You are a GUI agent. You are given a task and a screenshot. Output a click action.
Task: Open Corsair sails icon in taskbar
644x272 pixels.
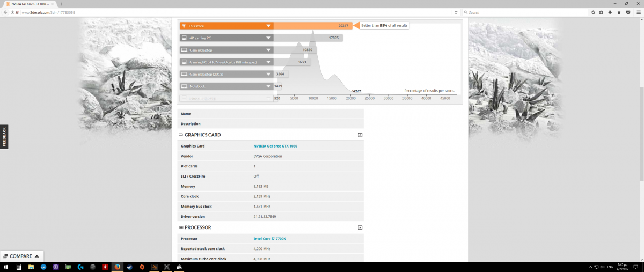pos(179,267)
